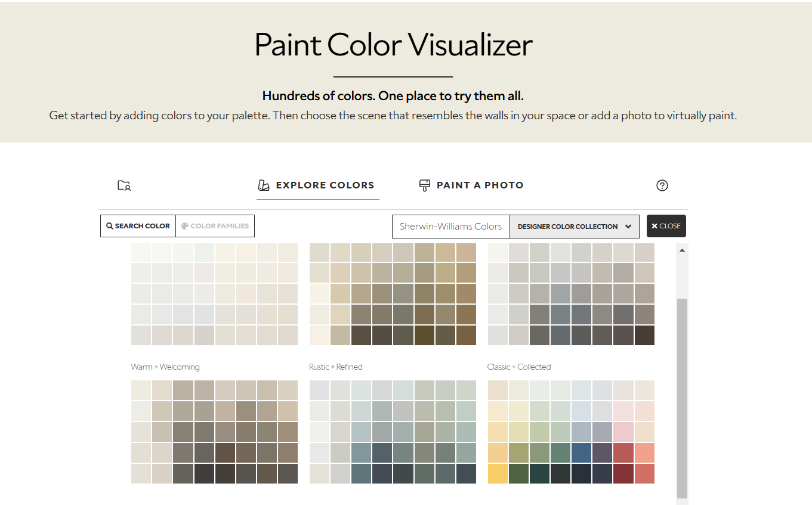812x505 pixels.
Task: Click the Color Families button
Action: pyautogui.click(x=215, y=227)
